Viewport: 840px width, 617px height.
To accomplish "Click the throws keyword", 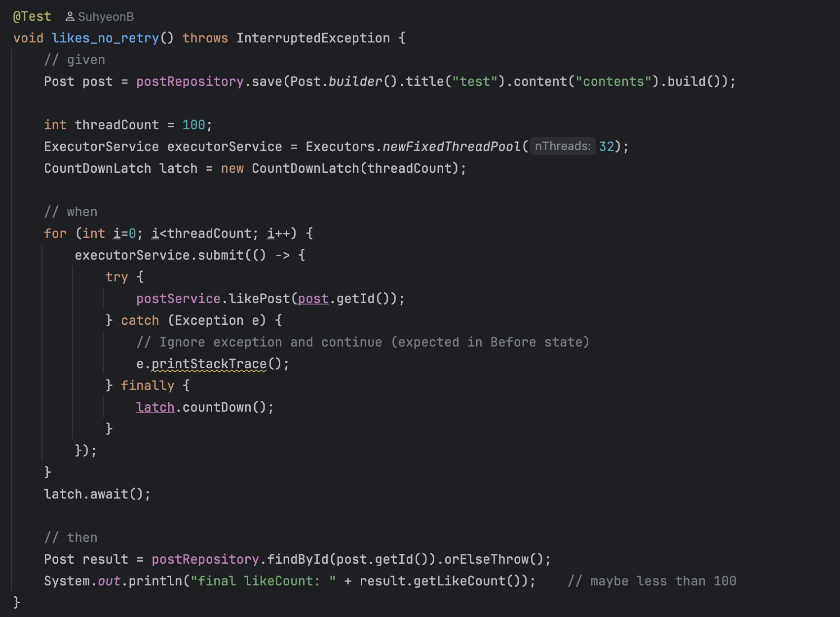I will coord(205,38).
